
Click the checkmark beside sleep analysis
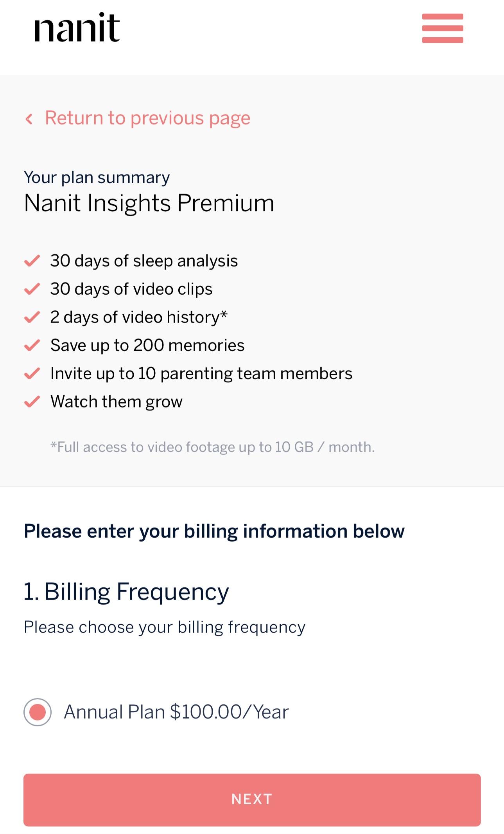[32, 261]
